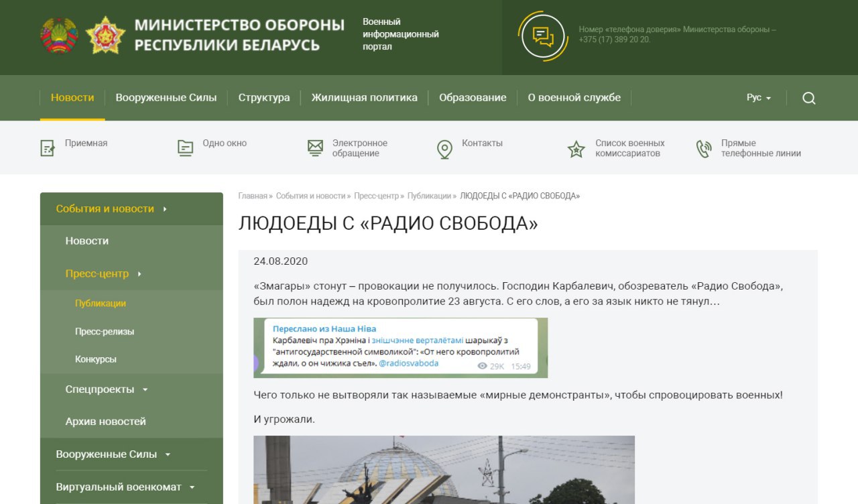This screenshot has height=504, width=858.
Task: Go to События и новости breadcrumb link
Action: coord(310,196)
